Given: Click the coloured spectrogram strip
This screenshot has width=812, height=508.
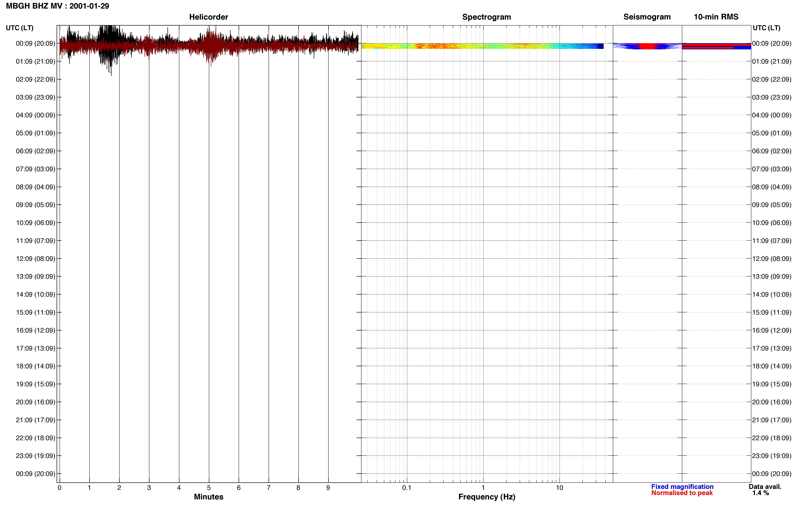Looking at the screenshot, I should pos(482,46).
